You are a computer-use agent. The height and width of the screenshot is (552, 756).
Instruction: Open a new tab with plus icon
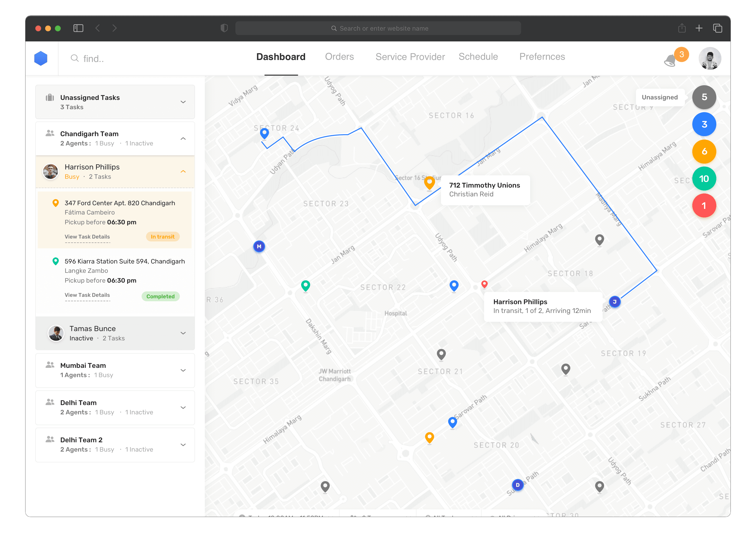[699, 28]
